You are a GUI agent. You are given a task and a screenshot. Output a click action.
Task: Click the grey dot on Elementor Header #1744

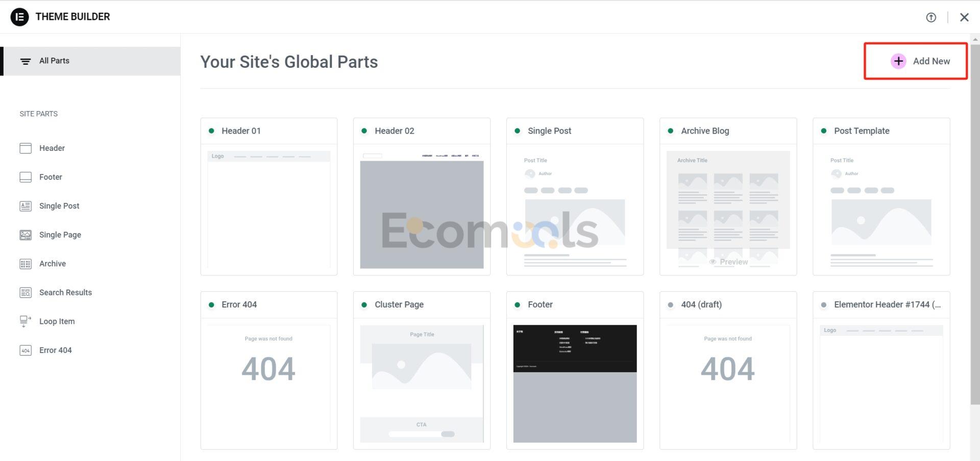click(824, 305)
